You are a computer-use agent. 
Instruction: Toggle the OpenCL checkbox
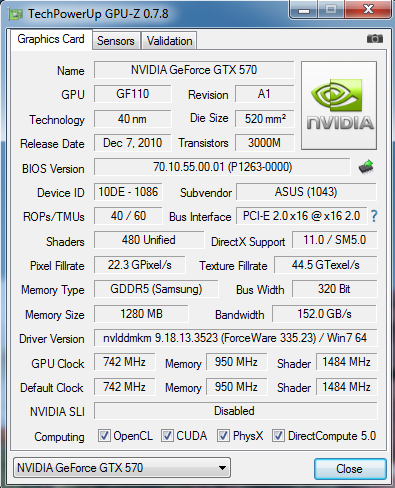(104, 435)
